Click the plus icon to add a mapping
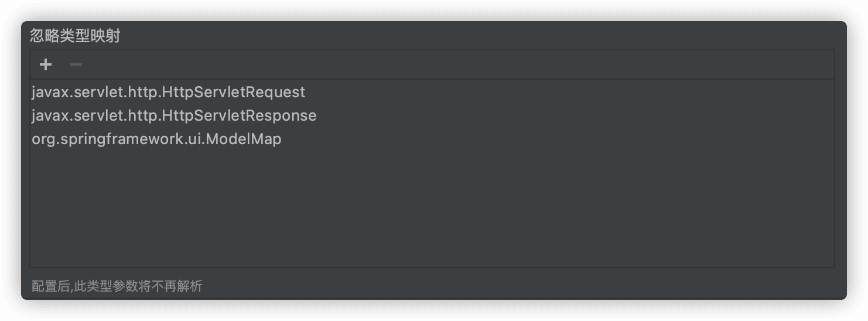This screenshot has width=868, height=321. 46,64
